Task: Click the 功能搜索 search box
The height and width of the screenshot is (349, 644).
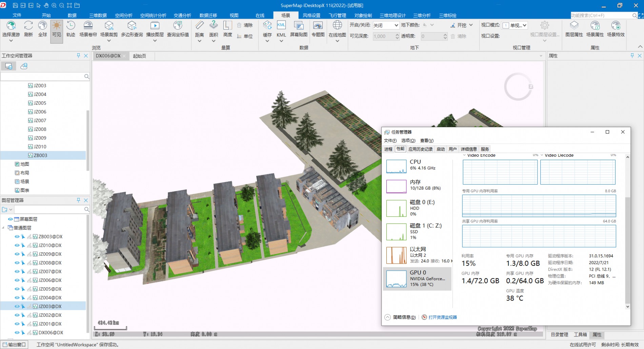Action: point(601,15)
